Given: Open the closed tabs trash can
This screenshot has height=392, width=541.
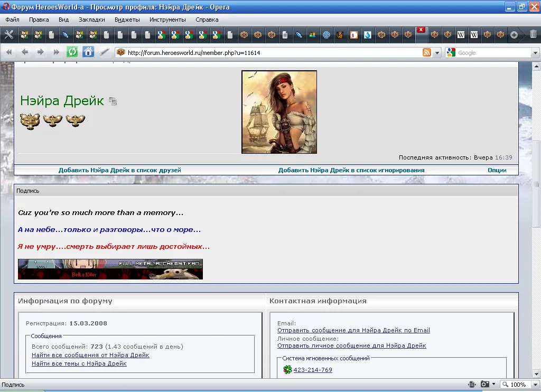Looking at the screenshot, I should tap(534, 34).
